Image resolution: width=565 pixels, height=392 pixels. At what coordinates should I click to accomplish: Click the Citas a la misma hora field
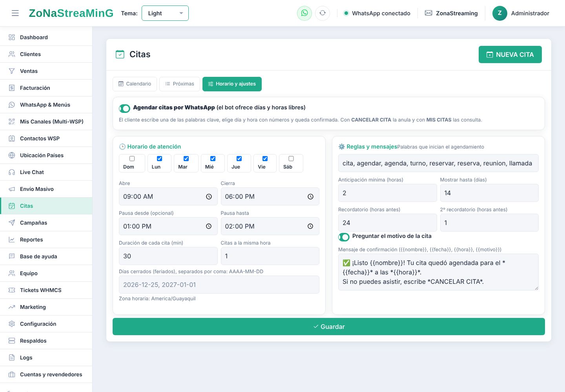(270, 256)
